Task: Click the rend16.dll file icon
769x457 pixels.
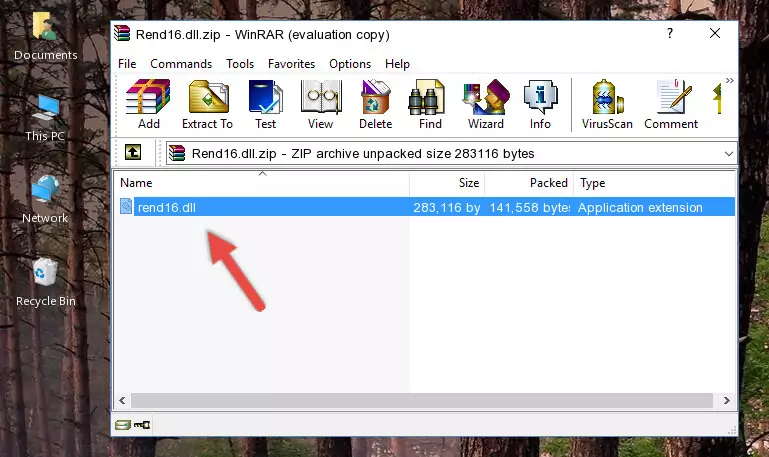Action: click(126, 206)
